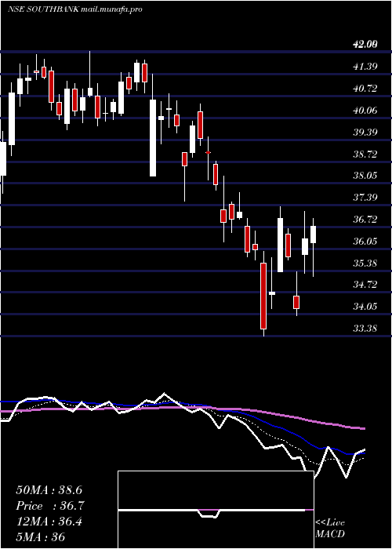Click the 5MA : 36 readout
Viewport: 392px width, 549px height.
[x=41, y=537]
